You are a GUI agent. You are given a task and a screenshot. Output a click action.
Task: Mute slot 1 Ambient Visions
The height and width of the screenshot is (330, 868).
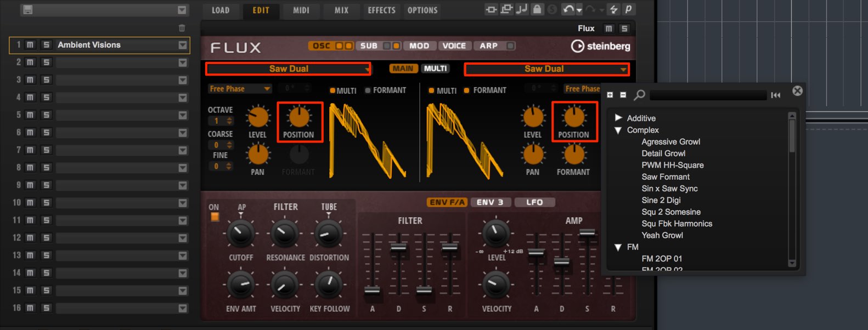[30, 45]
